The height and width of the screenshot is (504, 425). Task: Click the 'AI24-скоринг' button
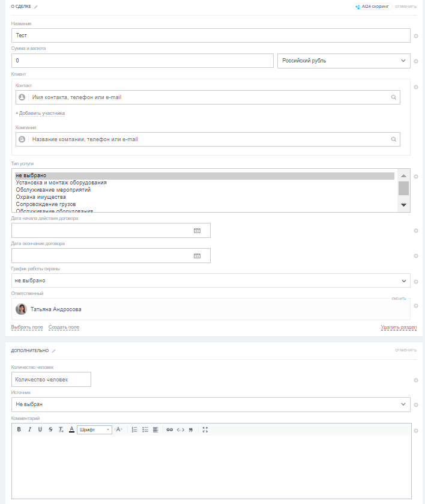(372, 7)
